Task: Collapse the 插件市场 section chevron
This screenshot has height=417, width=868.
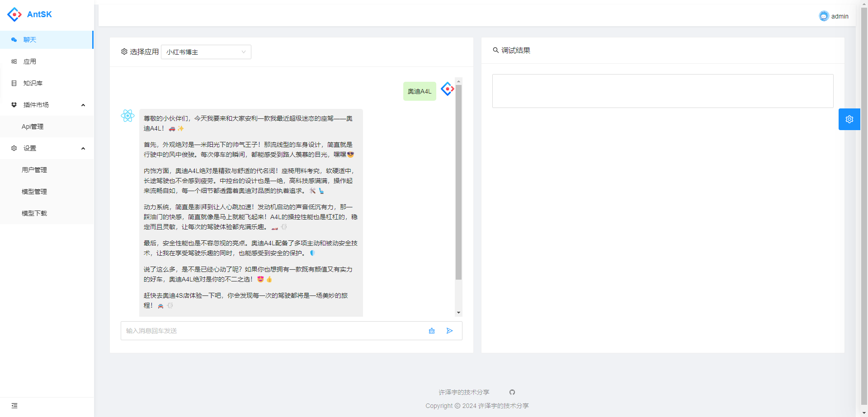Action: [83, 105]
